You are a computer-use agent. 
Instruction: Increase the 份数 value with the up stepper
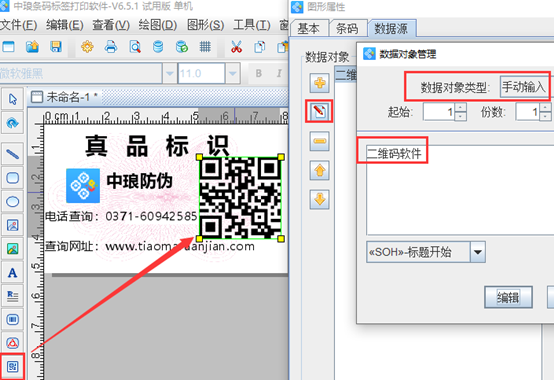545,107
